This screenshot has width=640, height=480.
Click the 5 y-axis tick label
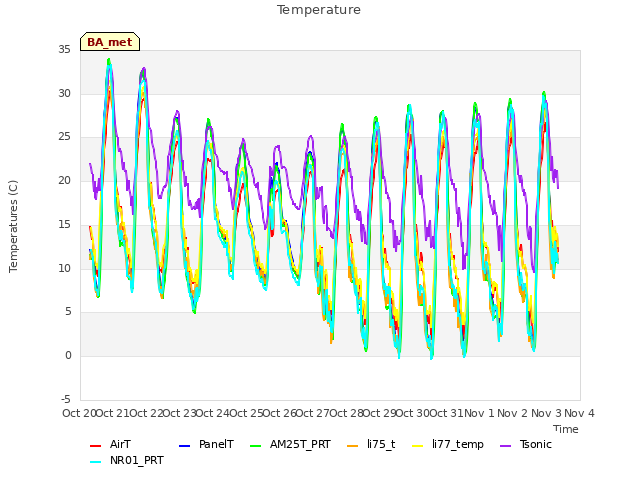68,312
